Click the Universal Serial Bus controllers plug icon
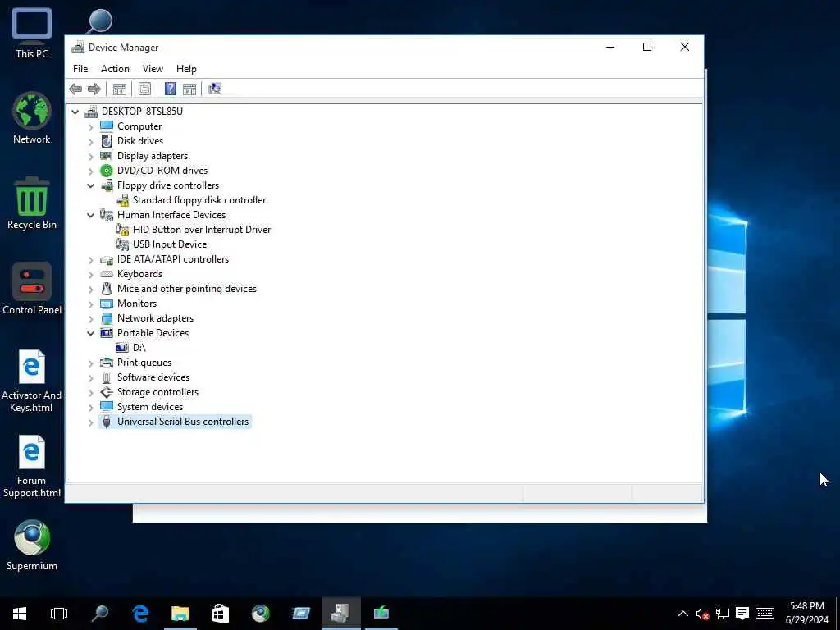 click(x=107, y=422)
